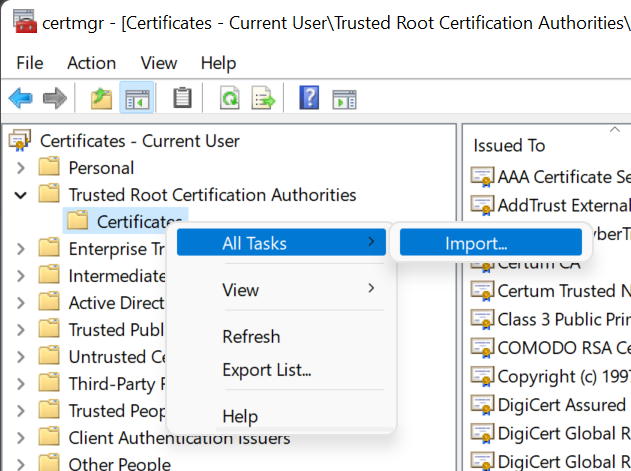
Task: Click the Forward arrow toolbar icon
Action: [54, 98]
